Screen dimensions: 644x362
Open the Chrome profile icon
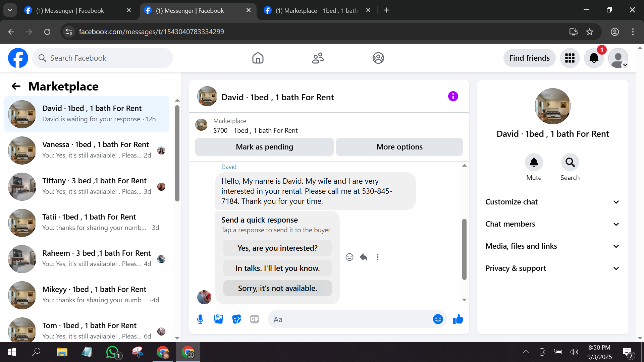[615, 32]
